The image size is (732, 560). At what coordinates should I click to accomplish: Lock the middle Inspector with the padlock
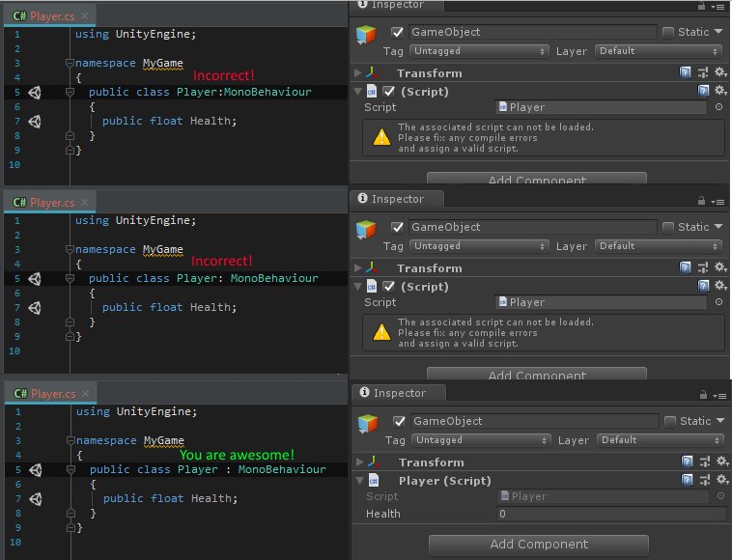[701, 201]
